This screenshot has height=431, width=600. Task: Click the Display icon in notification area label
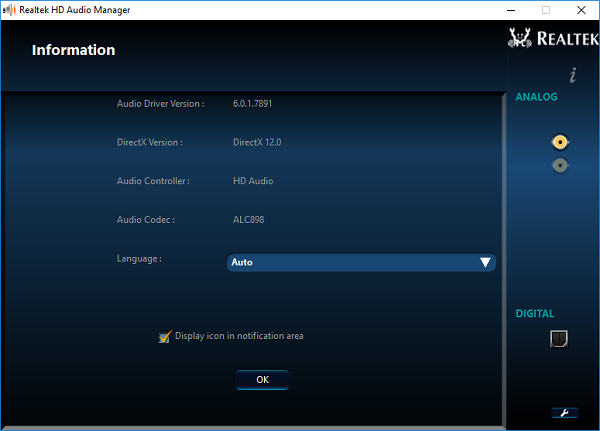pyautogui.click(x=239, y=336)
